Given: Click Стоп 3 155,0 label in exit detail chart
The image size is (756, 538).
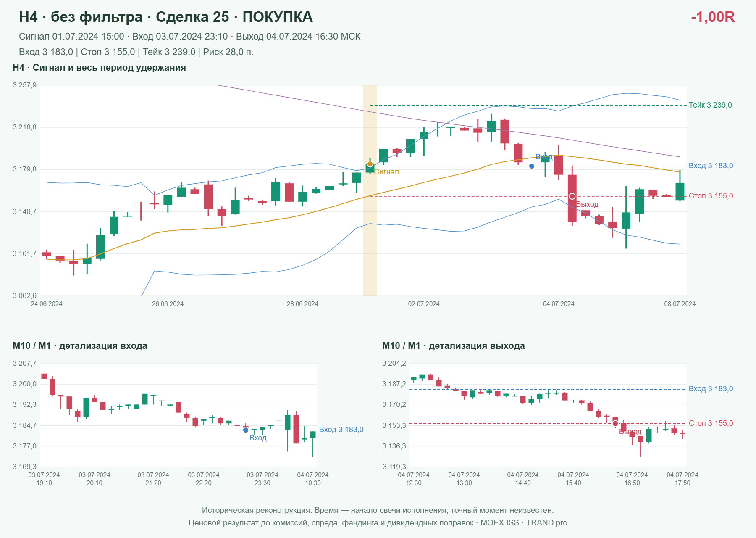Looking at the screenshot, I should (711, 423).
